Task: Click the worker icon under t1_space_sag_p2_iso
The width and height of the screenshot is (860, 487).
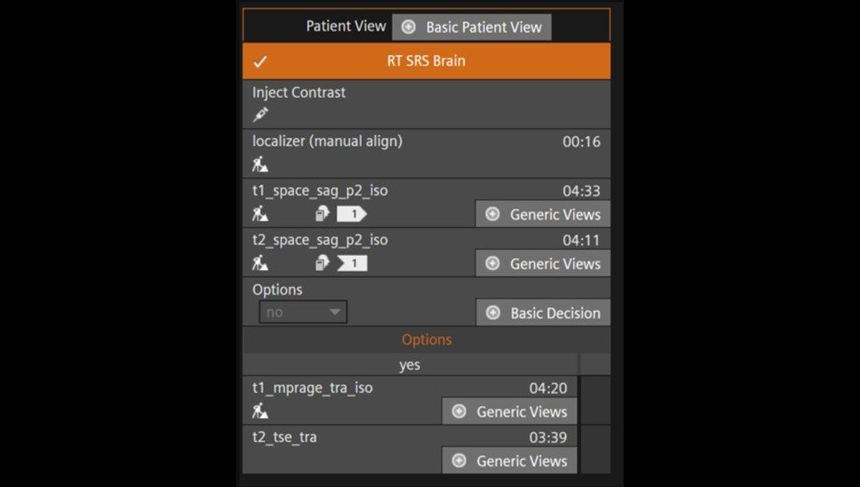Action: pyautogui.click(x=260, y=213)
